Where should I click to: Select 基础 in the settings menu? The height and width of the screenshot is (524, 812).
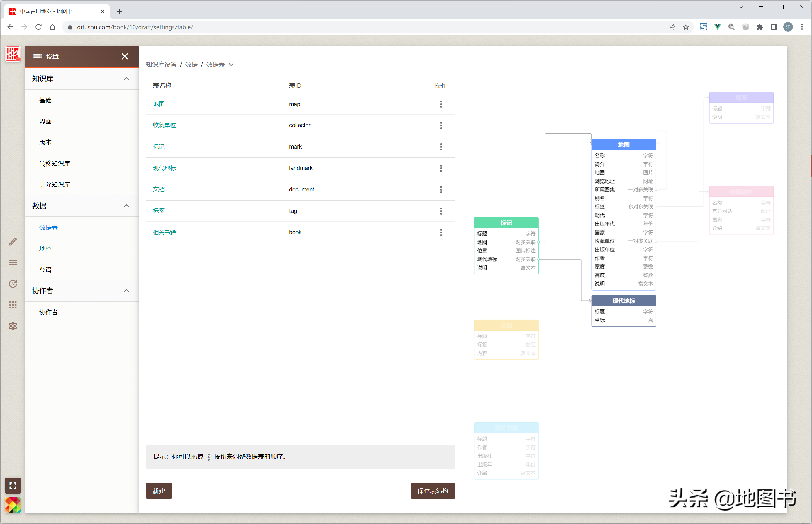[45, 100]
